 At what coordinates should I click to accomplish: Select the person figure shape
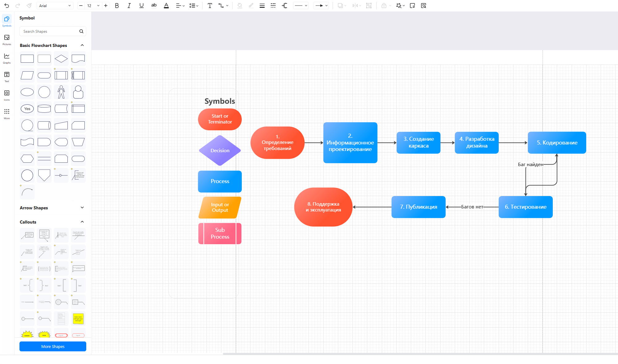click(61, 92)
